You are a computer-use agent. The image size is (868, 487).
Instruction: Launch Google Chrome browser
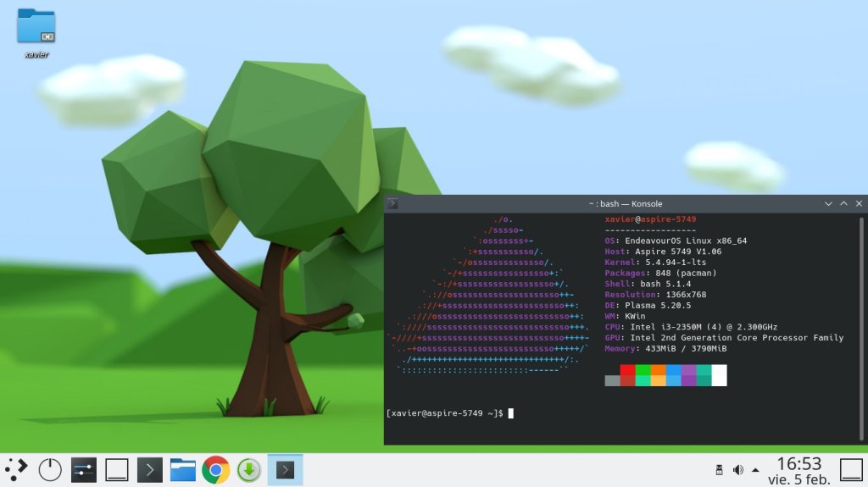216,469
